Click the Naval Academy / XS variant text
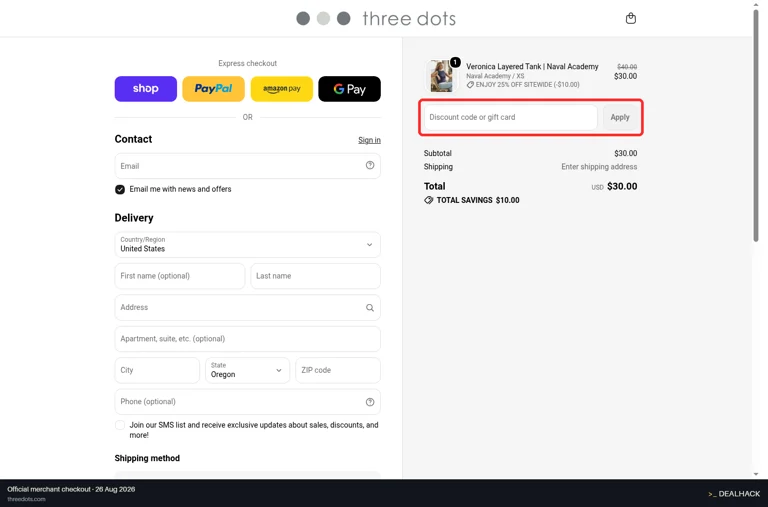 (x=495, y=76)
